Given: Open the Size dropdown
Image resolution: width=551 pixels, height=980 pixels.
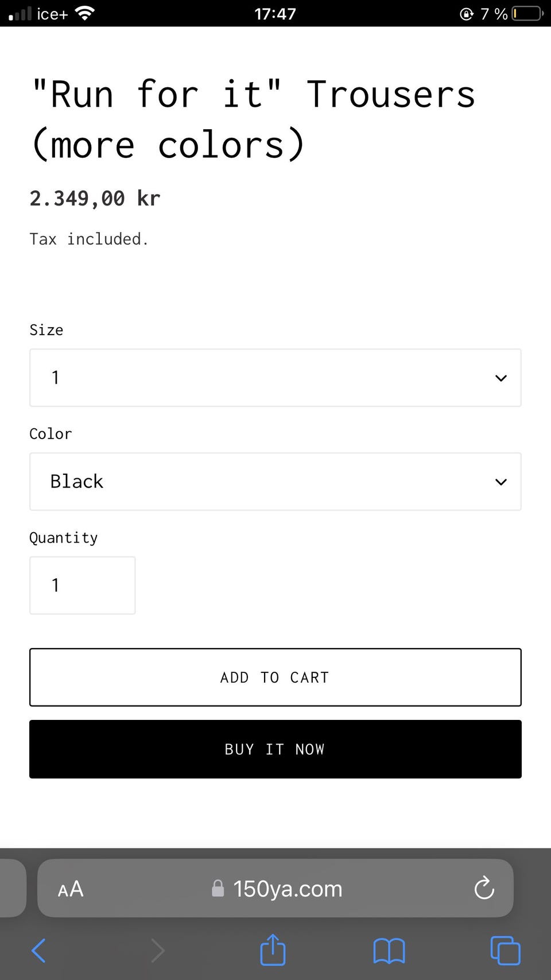Looking at the screenshot, I should tap(275, 378).
